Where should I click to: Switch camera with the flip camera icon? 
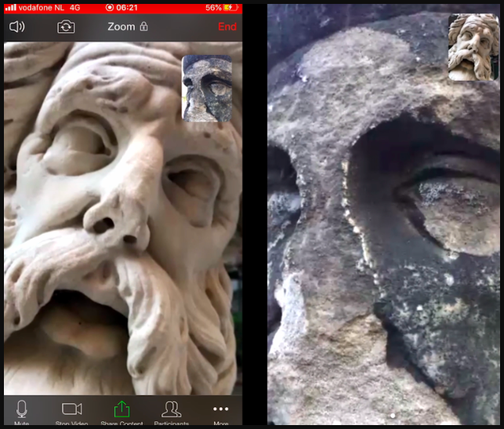(66, 27)
